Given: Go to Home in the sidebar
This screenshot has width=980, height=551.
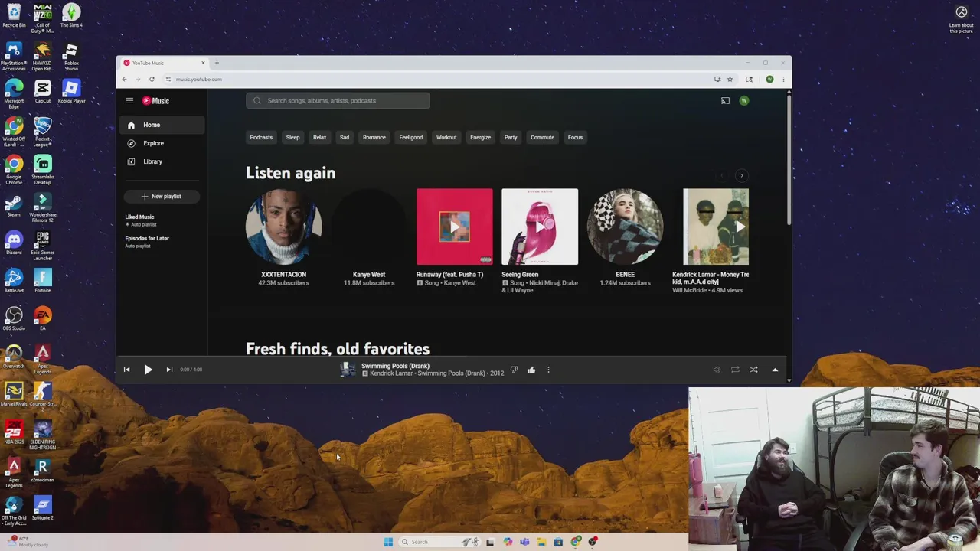Looking at the screenshot, I should coord(161,125).
